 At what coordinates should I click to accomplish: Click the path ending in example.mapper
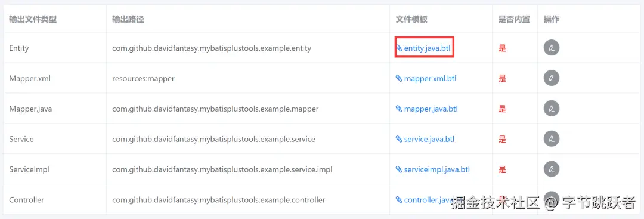215,109
